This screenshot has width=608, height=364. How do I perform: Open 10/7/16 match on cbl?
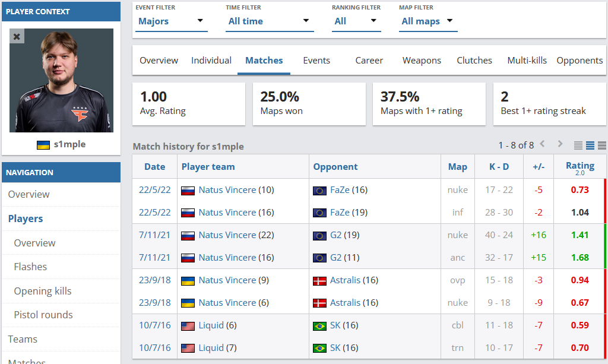click(155, 325)
